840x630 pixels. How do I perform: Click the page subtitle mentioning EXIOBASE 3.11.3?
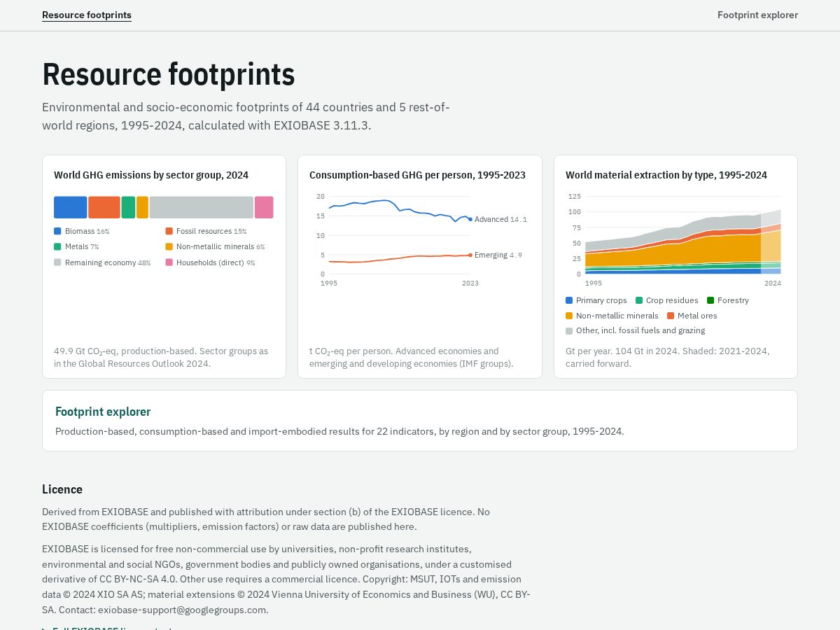tap(246, 116)
